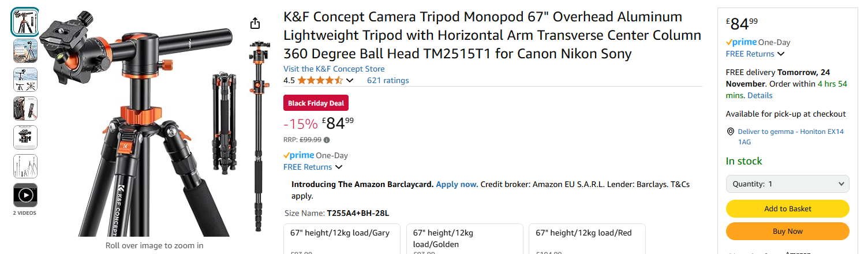Click Apply now for Amazon Barclaycard

[457, 184]
